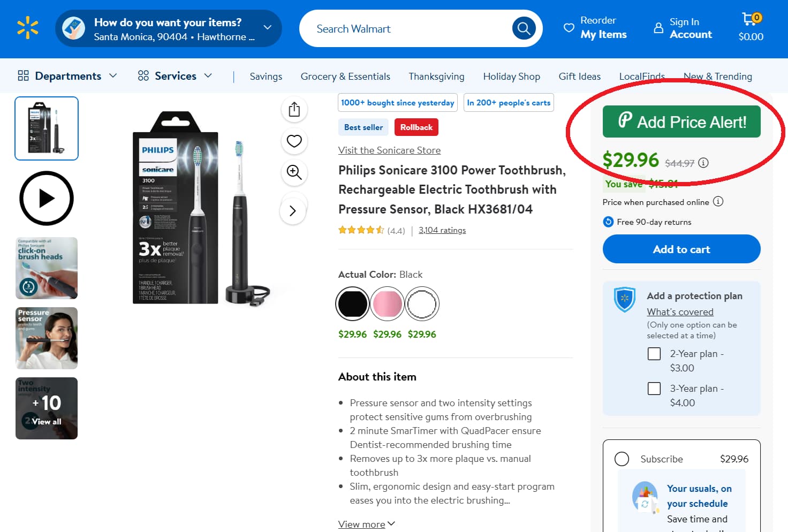Click the Add to cart button
Image resolution: width=788 pixels, height=532 pixels.
[x=681, y=249]
